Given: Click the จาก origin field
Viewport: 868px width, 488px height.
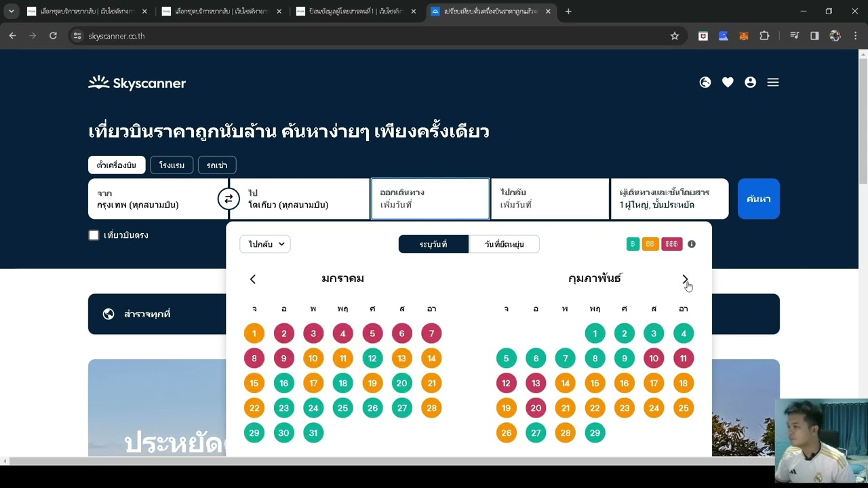Looking at the screenshot, I should pyautogui.click(x=158, y=199).
